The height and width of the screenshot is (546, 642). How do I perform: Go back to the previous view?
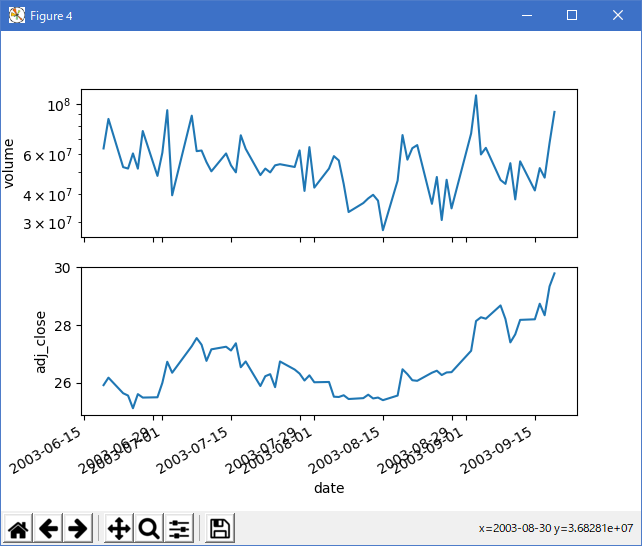(x=48, y=528)
